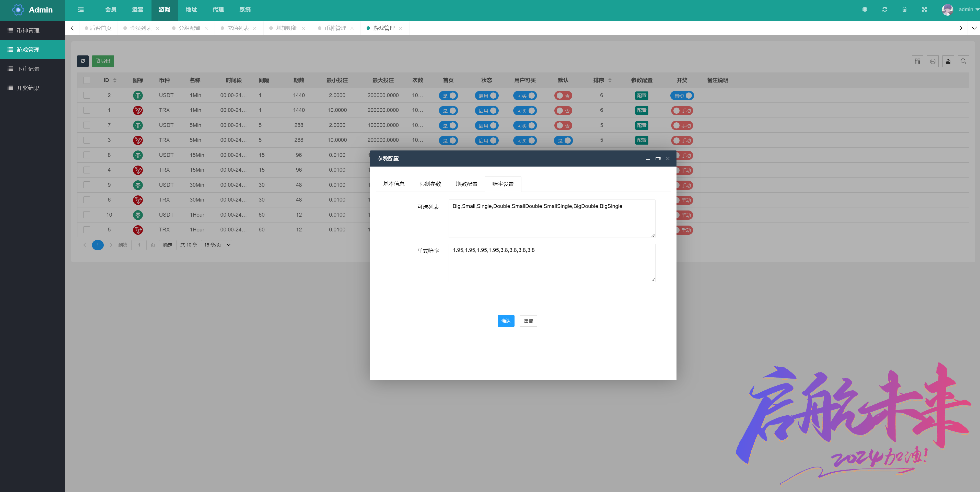The height and width of the screenshot is (492, 980).
Task: Toggle 默认 switch for row ID 3
Action: (x=563, y=140)
